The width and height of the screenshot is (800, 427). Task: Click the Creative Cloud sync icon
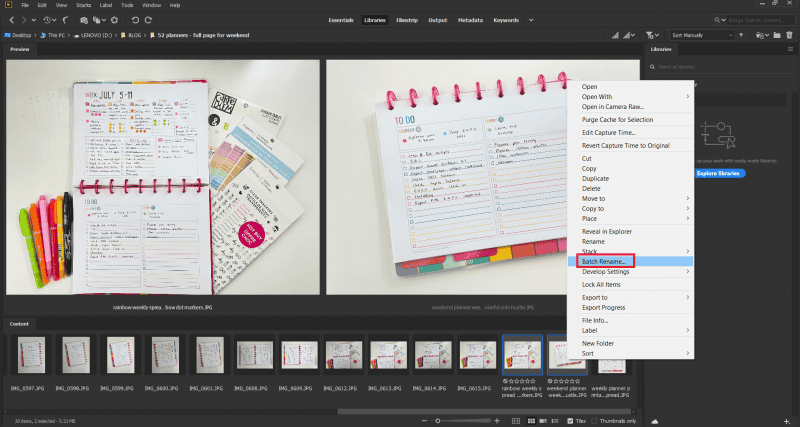pos(655,421)
